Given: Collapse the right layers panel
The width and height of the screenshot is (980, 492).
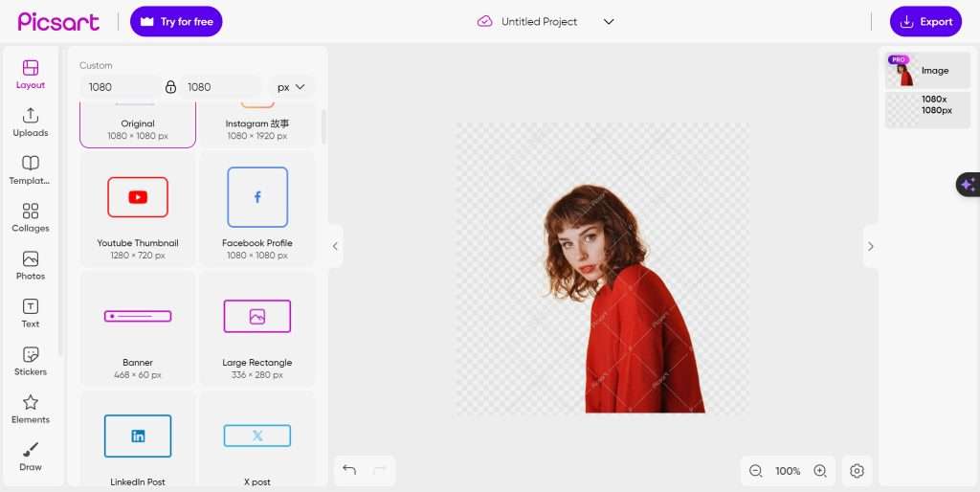Looking at the screenshot, I should pos(871,246).
